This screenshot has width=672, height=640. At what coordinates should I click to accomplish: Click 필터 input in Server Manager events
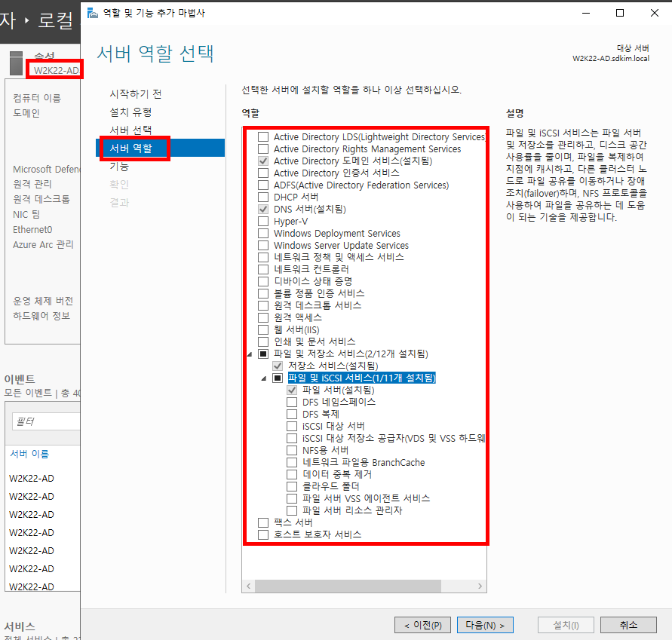tap(46, 421)
